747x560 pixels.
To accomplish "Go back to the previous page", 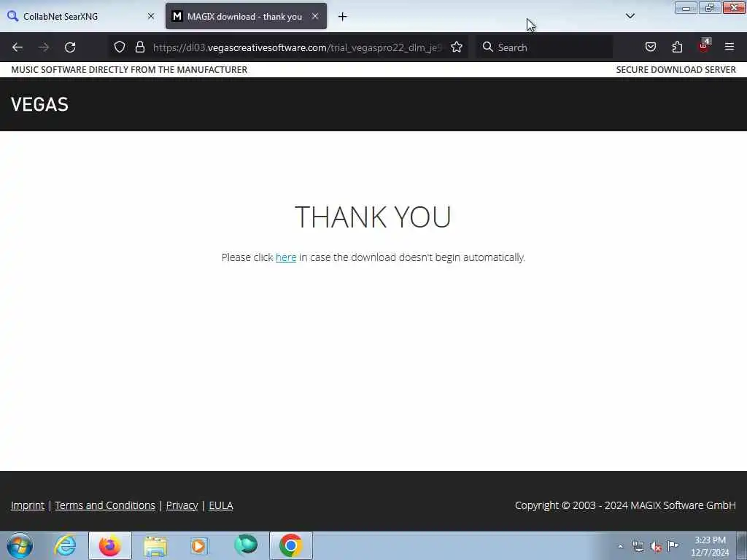I will coord(18,47).
